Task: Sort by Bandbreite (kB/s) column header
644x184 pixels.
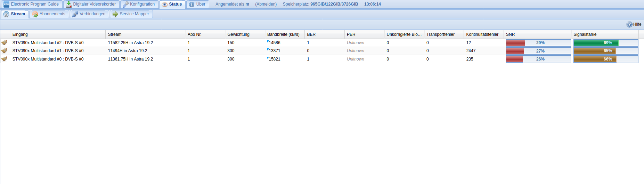Action: click(x=285, y=34)
